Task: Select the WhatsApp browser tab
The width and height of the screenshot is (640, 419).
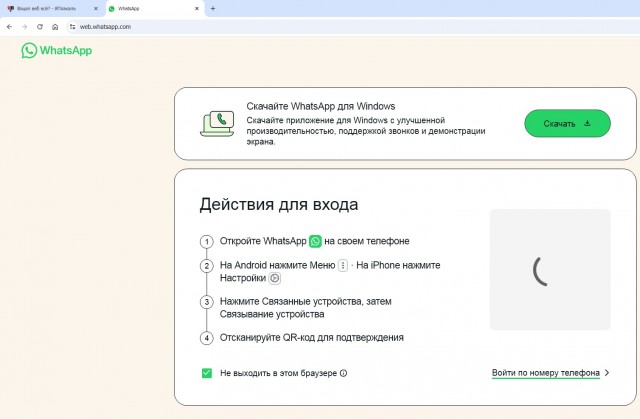Action: coord(155,9)
